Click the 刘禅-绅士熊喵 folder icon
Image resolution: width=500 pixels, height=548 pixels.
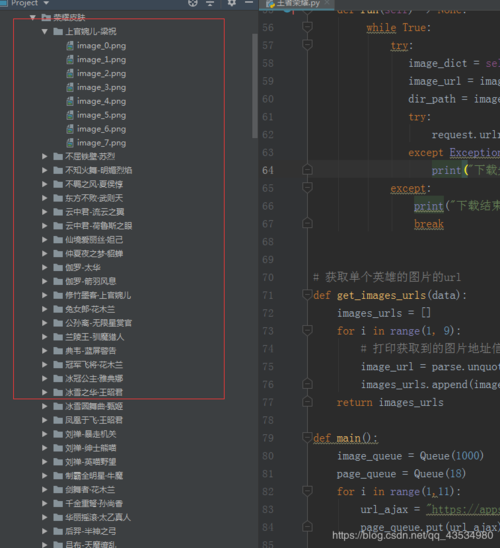[x=58, y=448]
